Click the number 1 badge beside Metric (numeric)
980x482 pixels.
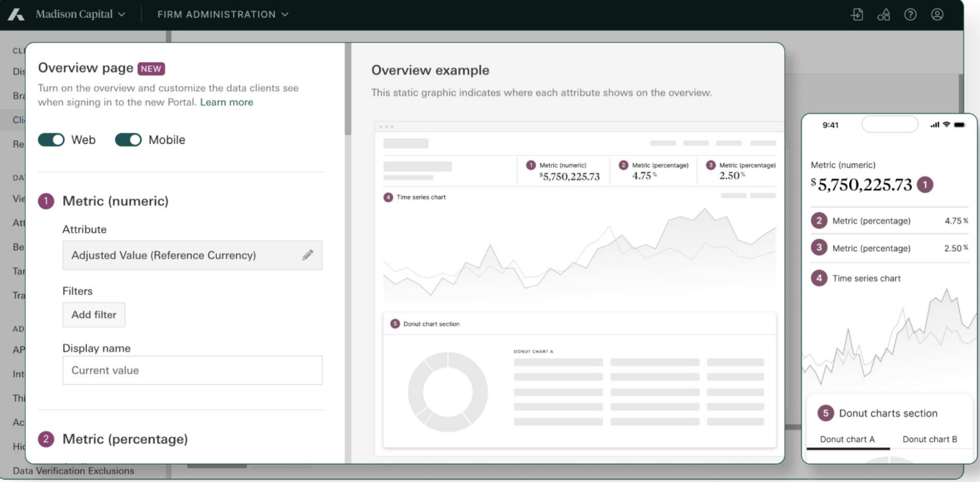point(46,201)
